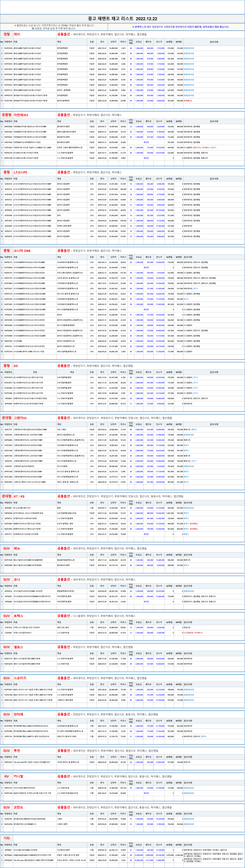Click plate number 165허1300 in the 베뉴 table

8,560
